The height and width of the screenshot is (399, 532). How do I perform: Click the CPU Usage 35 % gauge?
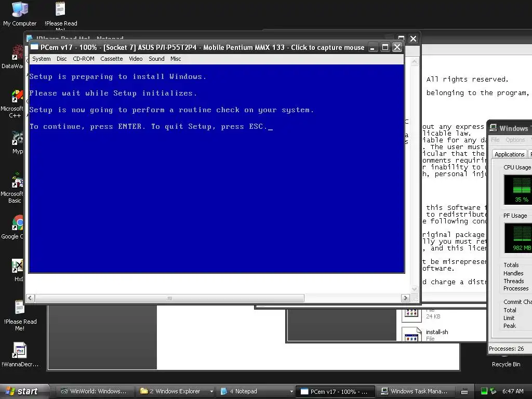point(517,190)
